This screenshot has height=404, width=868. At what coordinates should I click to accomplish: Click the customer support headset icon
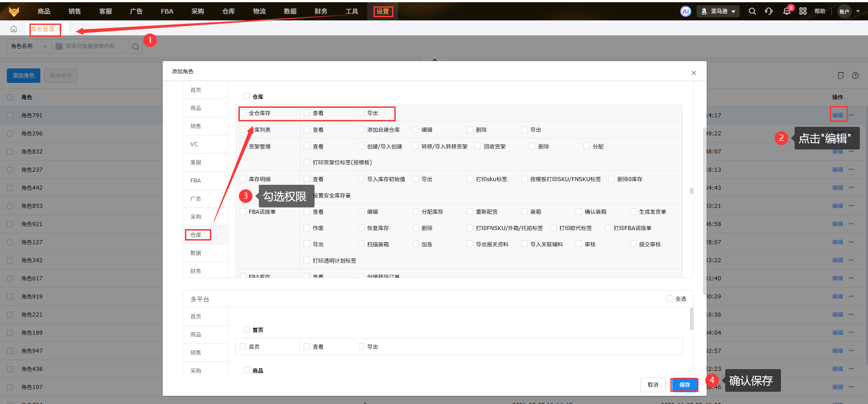[x=769, y=11]
